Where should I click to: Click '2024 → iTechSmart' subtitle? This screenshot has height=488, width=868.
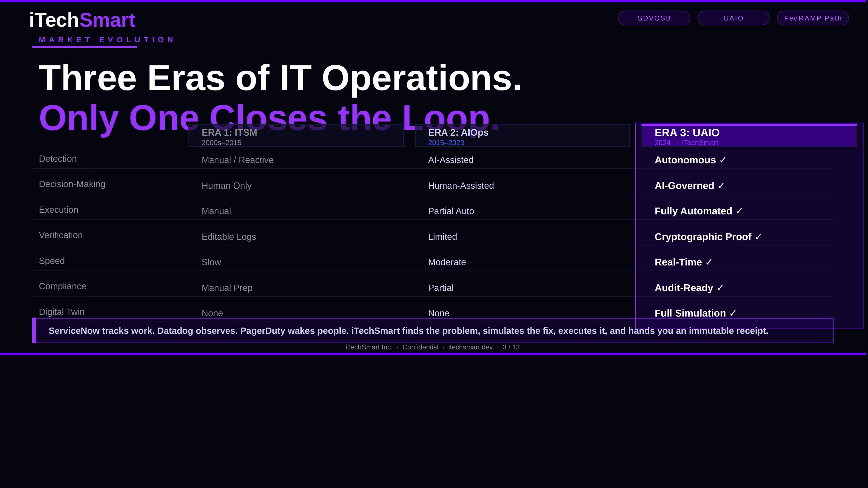click(x=686, y=143)
